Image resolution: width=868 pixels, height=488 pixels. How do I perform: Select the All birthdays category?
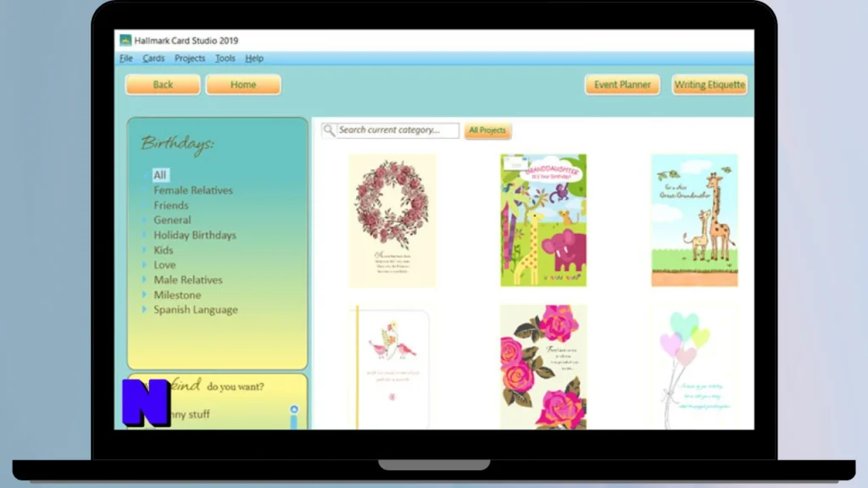pyautogui.click(x=160, y=175)
